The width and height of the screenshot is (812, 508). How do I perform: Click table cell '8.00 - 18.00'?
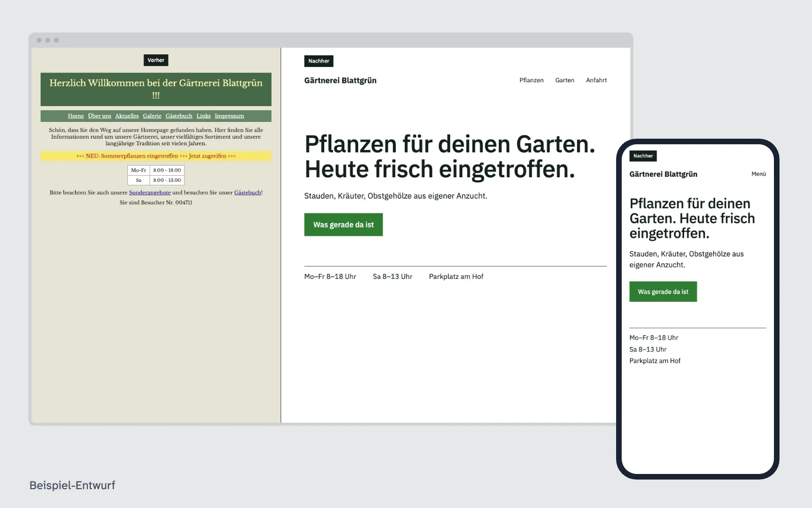(x=167, y=170)
